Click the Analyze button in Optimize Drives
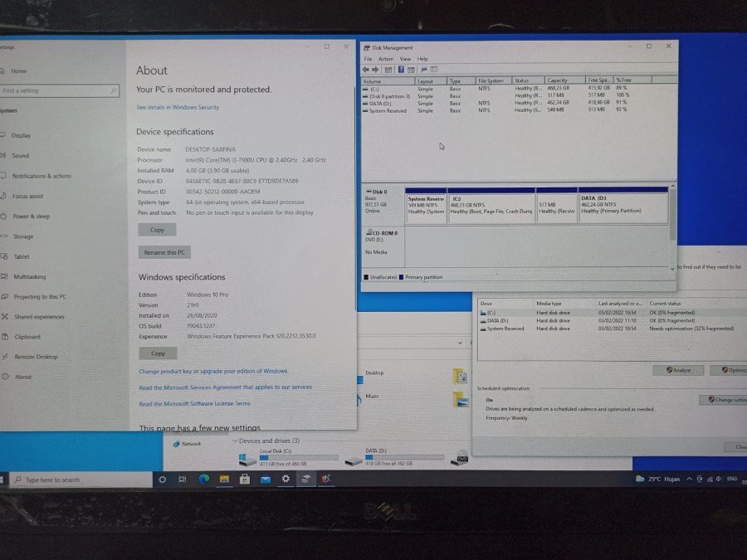Viewport: 747px width, 560px height. (678, 370)
